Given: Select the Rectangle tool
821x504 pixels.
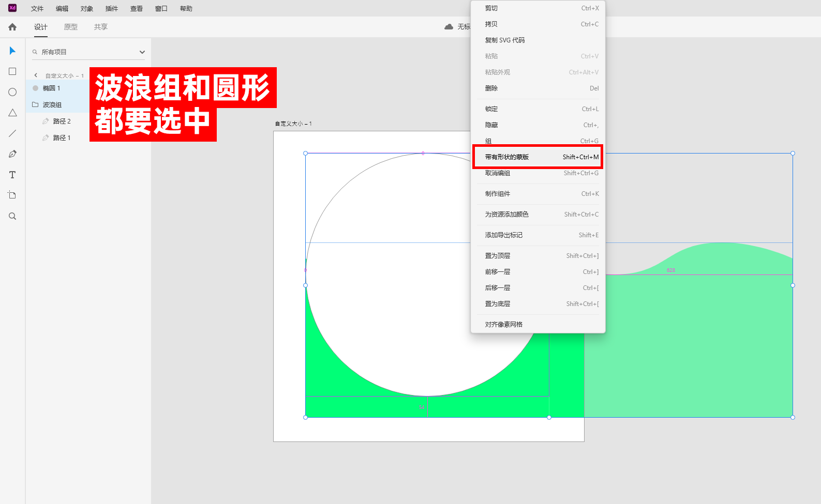Looking at the screenshot, I should pyautogui.click(x=12, y=71).
